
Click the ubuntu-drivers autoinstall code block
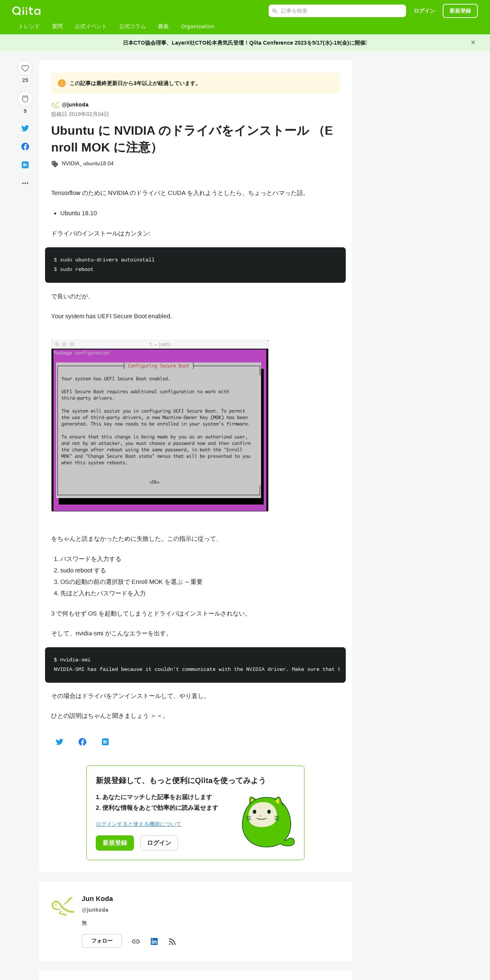coord(195,265)
